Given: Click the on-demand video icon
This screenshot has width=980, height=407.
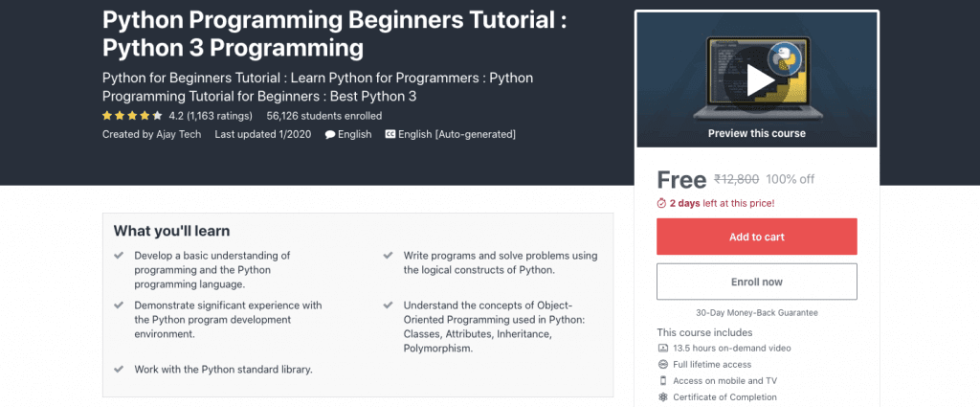Looking at the screenshot, I should [662, 348].
